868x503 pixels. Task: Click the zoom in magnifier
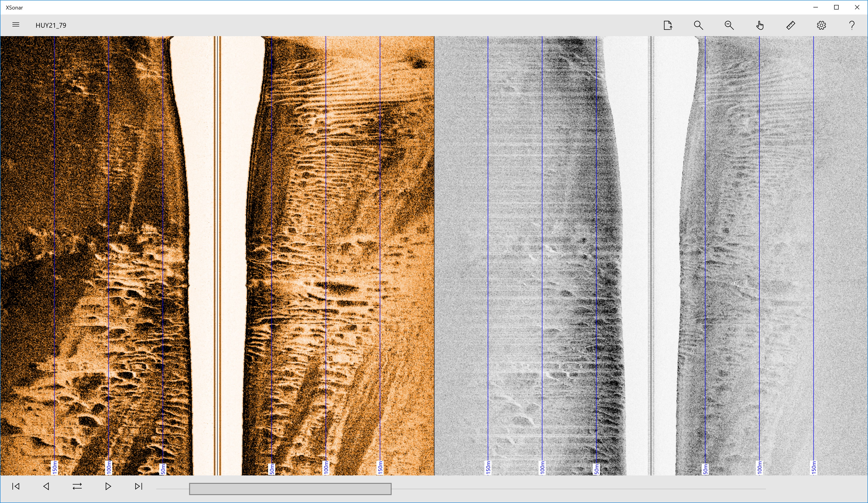coord(698,25)
